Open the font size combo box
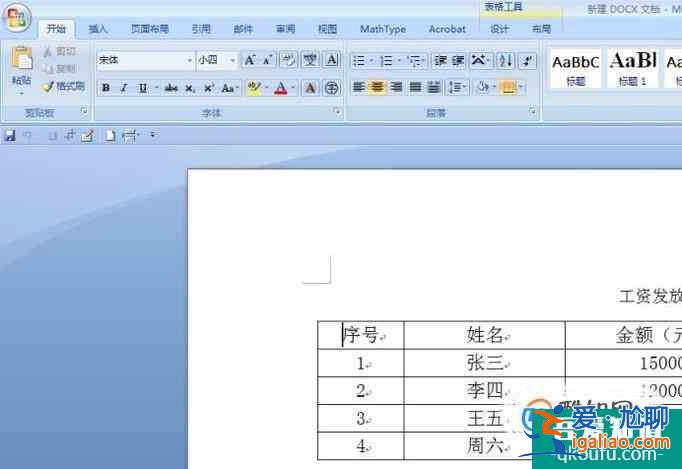Image resolution: width=682 pixels, height=469 pixels. click(x=217, y=60)
